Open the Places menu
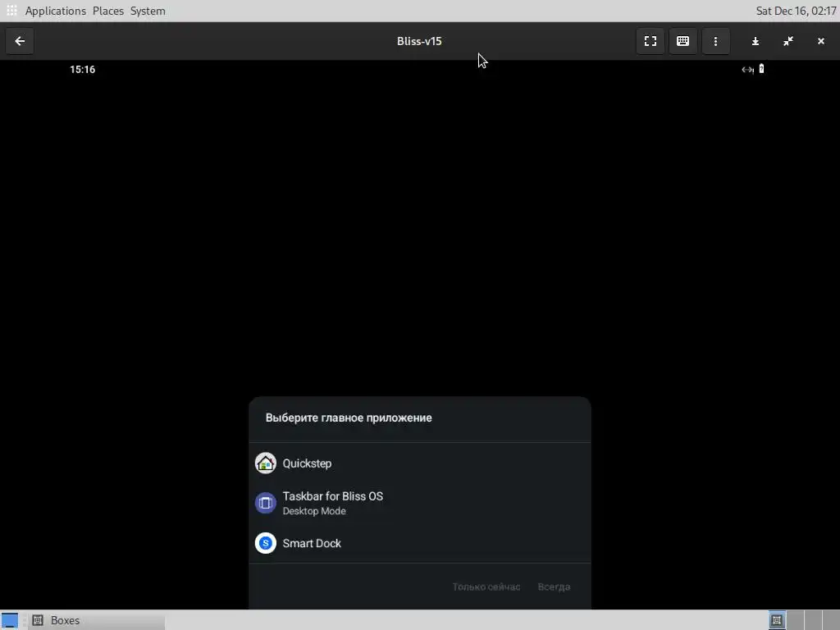This screenshot has height=630, width=840. (107, 11)
